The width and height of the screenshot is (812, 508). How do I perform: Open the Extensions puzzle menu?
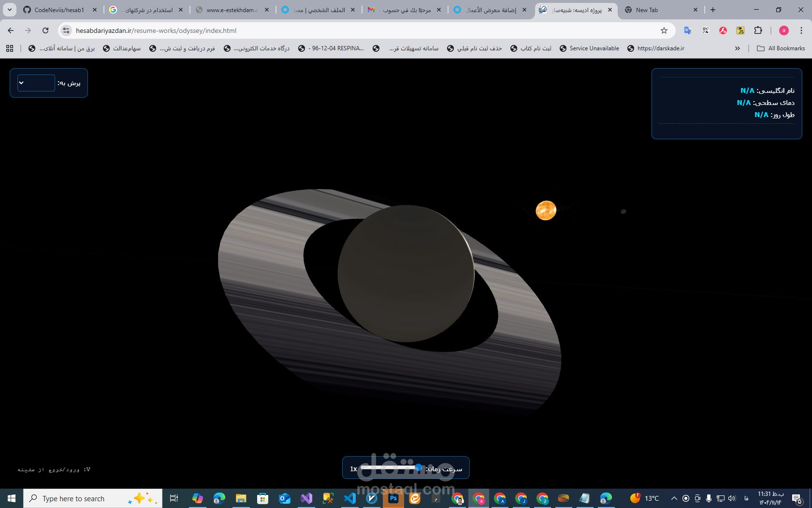click(758, 30)
